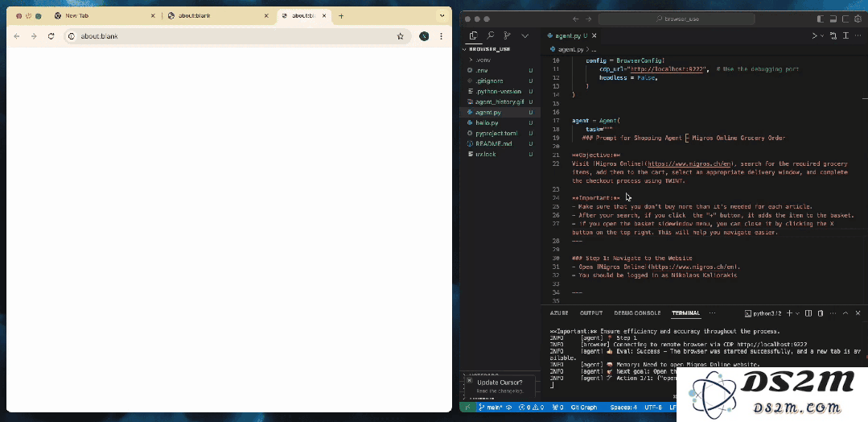Click Read the changelog link
This screenshot has width=868, height=422.
[500, 391]
